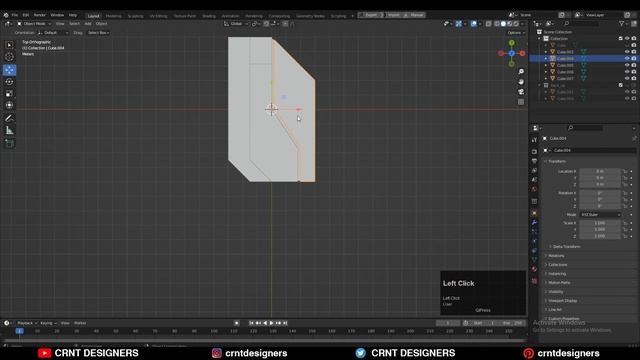Expand the Relations panel
This screenshot has width=640, height=360.
point(556,256)
